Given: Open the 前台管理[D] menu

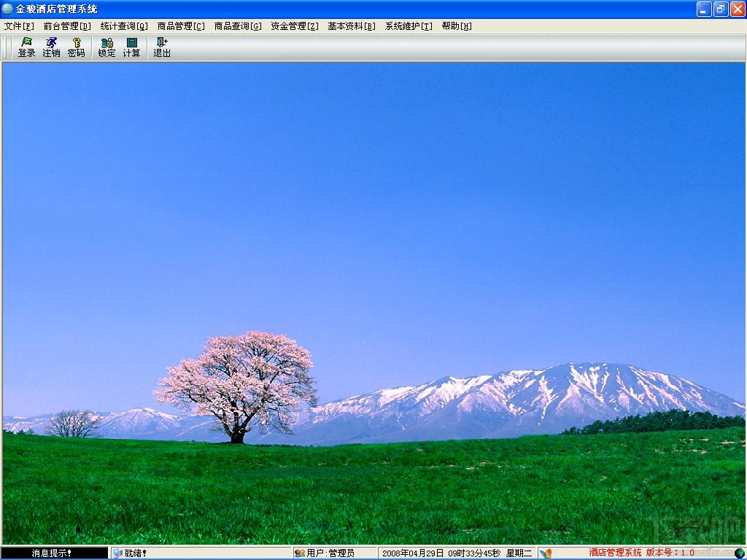Looking at the screenshot, I should click(67, 26).
